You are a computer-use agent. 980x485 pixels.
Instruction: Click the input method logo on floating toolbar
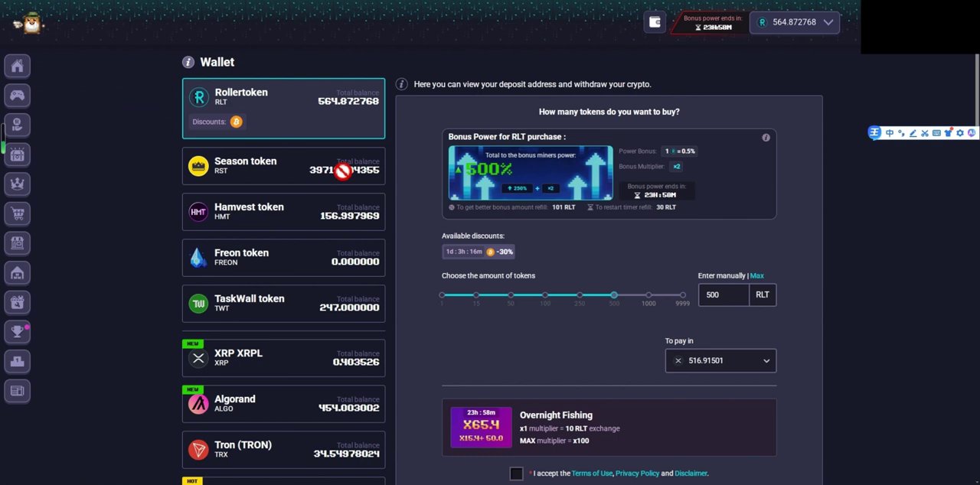point(874,133)
